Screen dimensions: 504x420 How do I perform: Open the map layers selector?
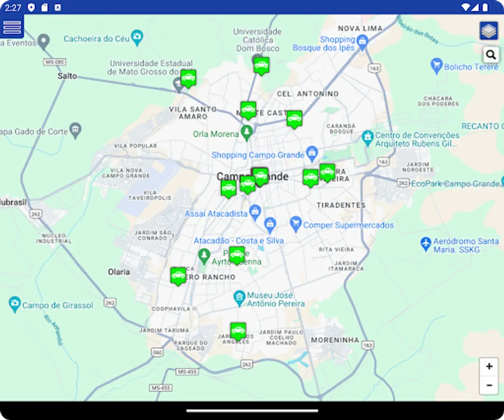click(x=488, y=30)
